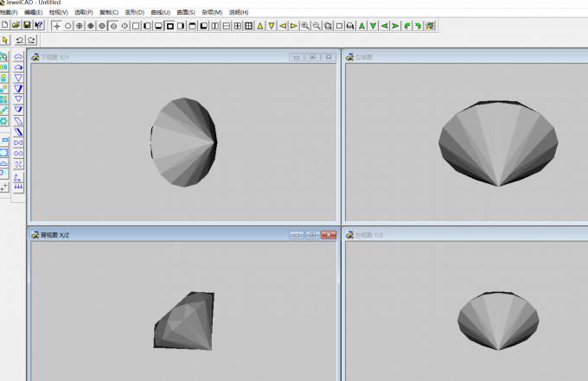The width and height of the screenshot is (588, 381).
Task: Select the three down-arrows tool
Action: click(18, 187)
